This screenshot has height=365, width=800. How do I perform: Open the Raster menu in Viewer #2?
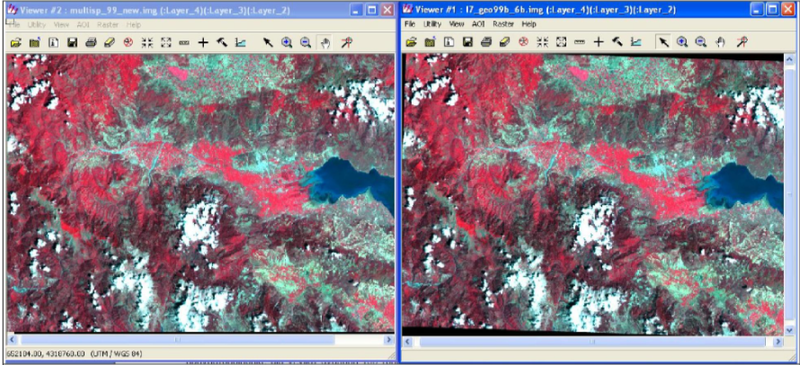point(108,25)
